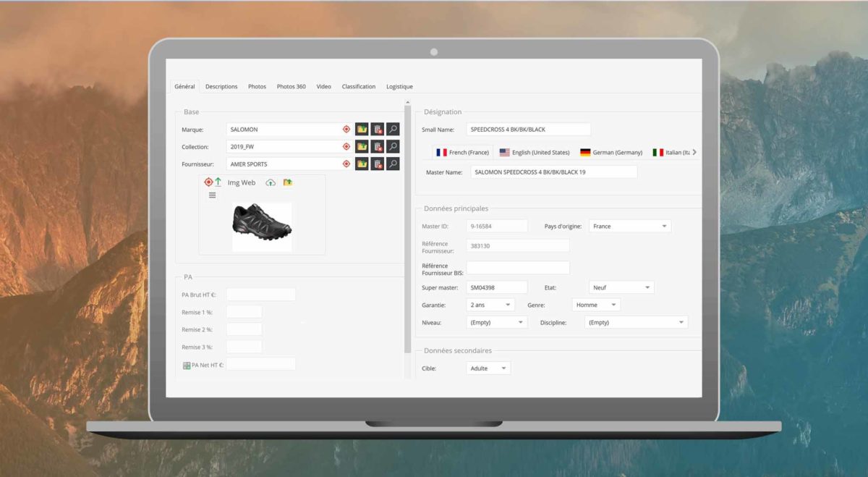Click the PA Net HT € field
Image resolution: width=868 pixels, height=477 pixels.
[260, 363]
